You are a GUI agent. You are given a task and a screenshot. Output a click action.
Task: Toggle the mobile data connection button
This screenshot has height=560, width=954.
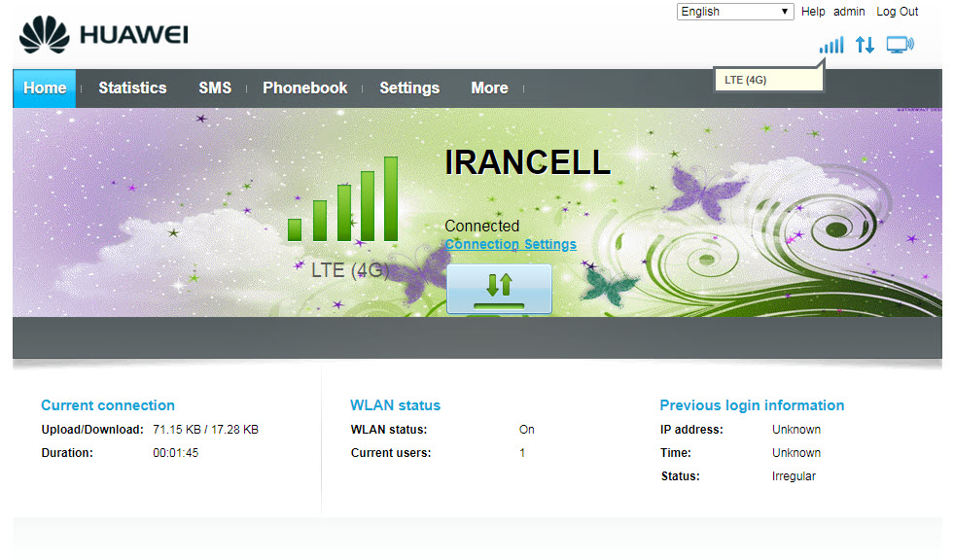[x=499, y=289]
